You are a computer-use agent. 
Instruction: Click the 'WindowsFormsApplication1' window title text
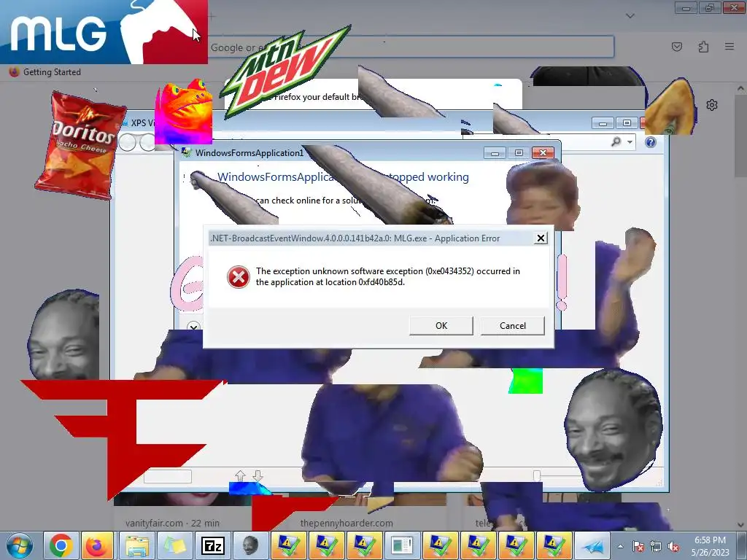point(249,153)
